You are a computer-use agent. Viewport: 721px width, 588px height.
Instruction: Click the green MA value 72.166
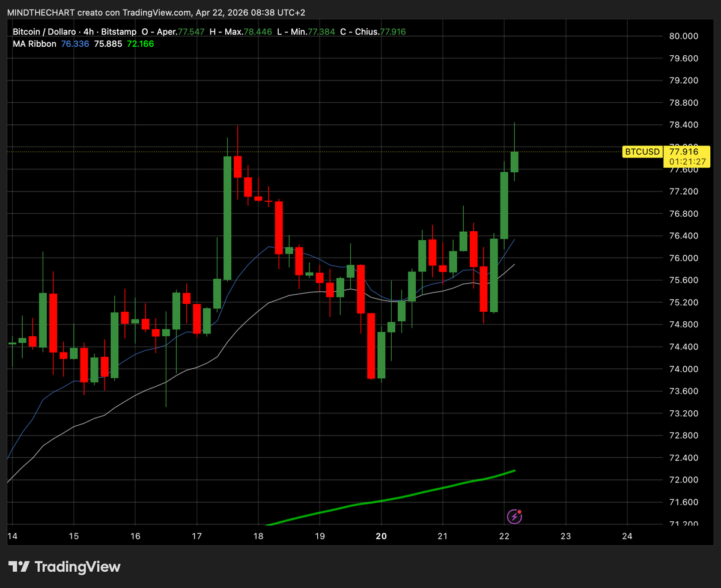(x=140, y=43)
